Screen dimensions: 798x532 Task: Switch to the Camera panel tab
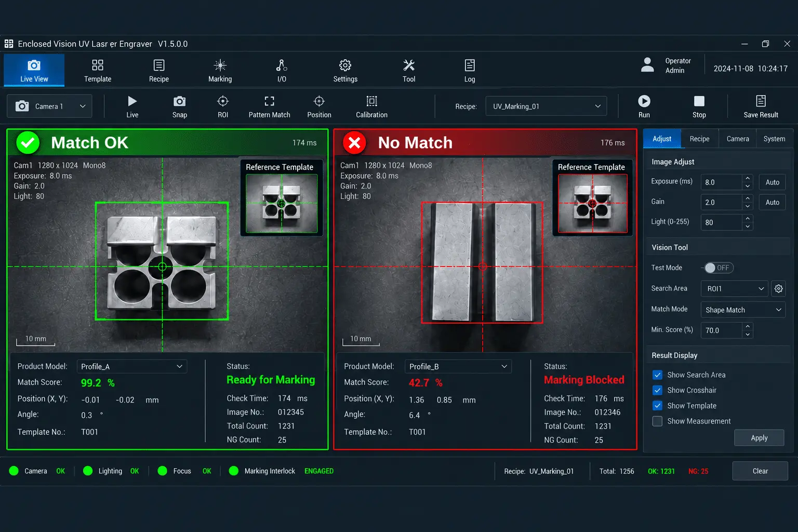[x=738, y=139]
